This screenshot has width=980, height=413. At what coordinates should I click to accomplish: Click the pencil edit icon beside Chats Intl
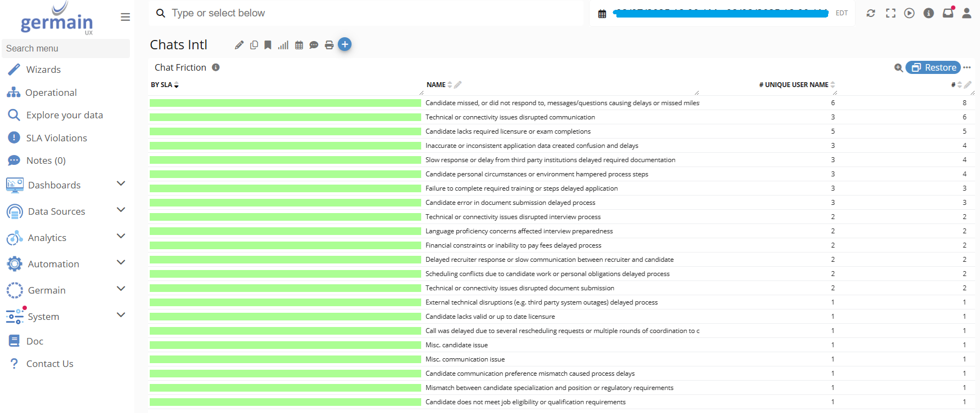click(x=239, y=45)
